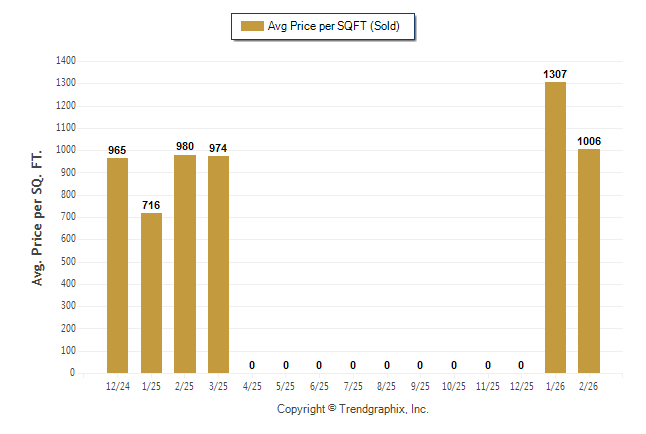646x434 pixels.
Task: Click the tallest bar for 1/26
Action: [x=555, y=227]
